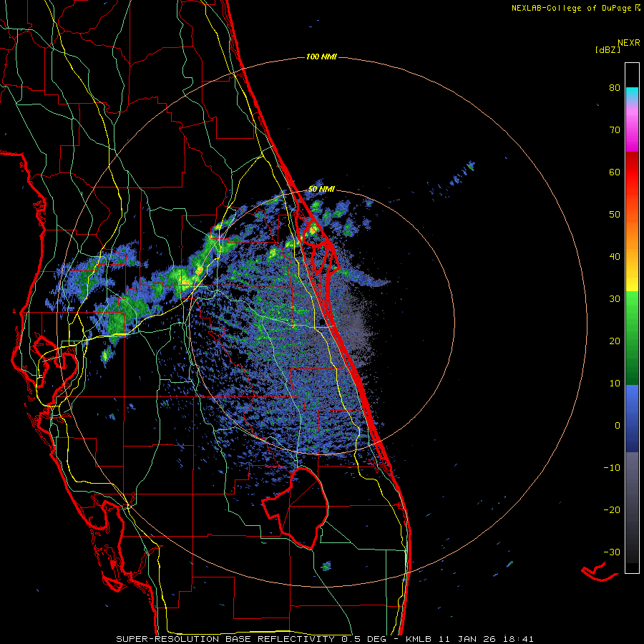This screenshot has width=644, height=644.
Task: Click the 40 value on the dBZ scale
Action: click(615, 257)
